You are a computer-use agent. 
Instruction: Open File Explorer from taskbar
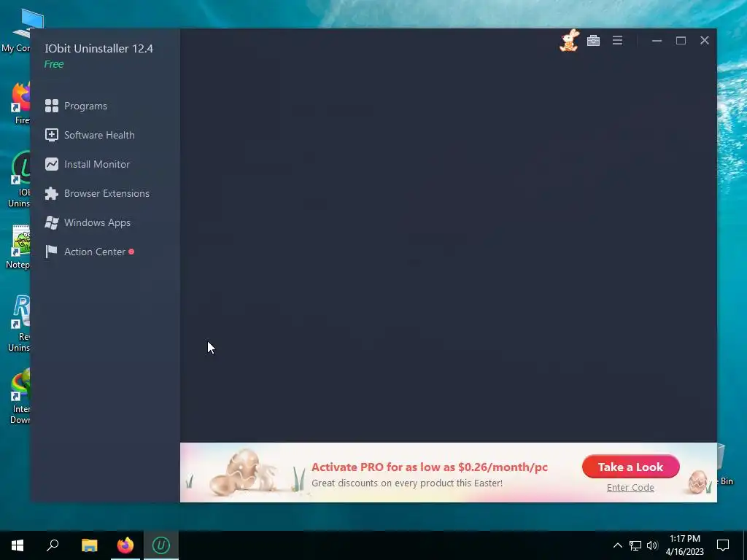89,545
